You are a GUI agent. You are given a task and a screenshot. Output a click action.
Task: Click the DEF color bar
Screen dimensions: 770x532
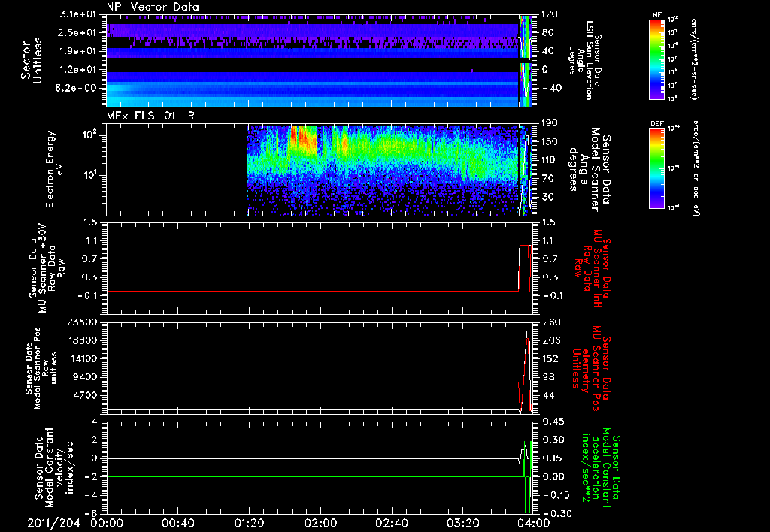click(x=657, y=168)
